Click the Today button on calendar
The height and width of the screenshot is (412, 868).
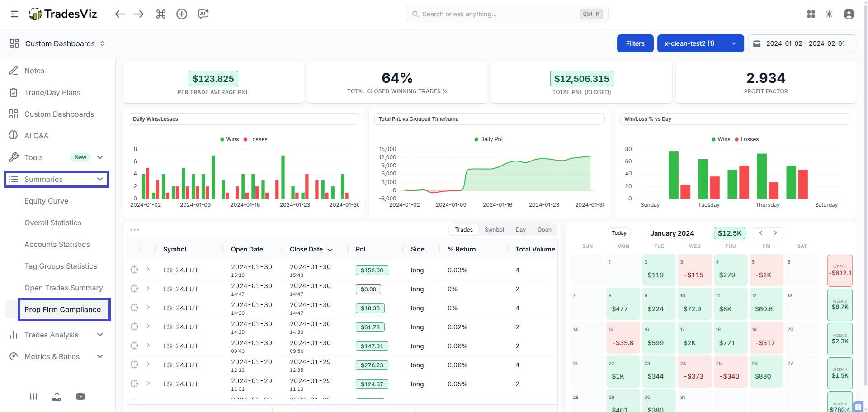[x=619, y=233]
